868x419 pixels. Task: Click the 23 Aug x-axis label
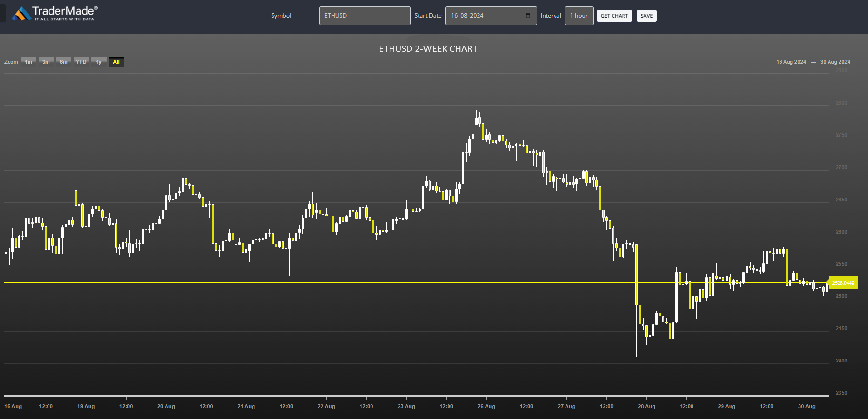[x=406, y=406]
